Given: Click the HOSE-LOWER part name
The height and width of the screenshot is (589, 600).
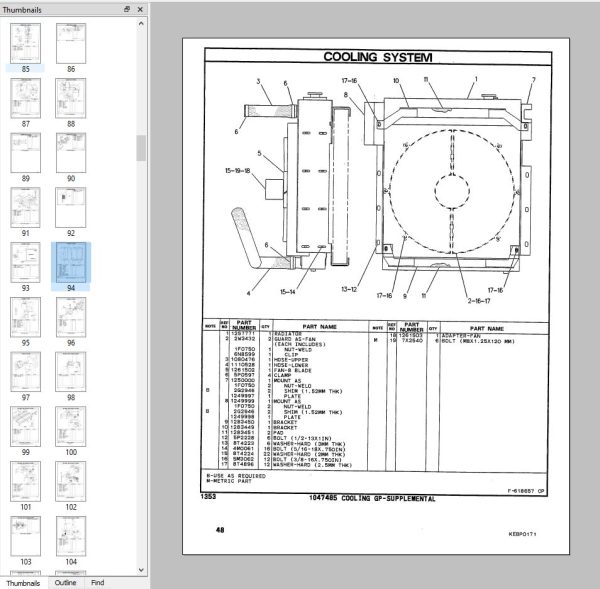Looking at the screenshot, I should 291,365.
